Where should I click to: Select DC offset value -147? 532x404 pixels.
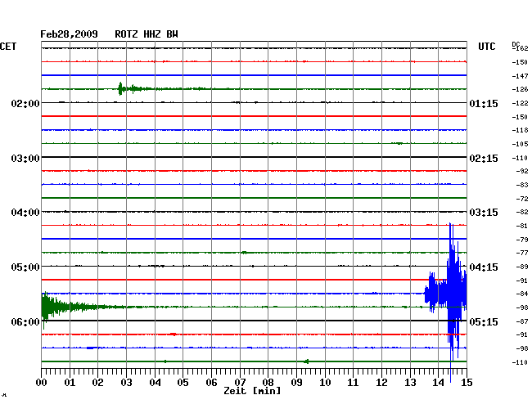(520, 76)
